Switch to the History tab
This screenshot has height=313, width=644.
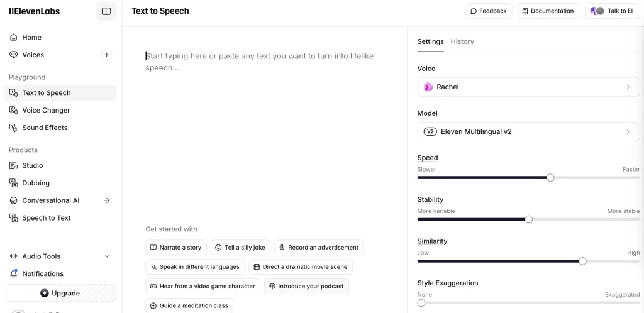(x=462, y=41)
